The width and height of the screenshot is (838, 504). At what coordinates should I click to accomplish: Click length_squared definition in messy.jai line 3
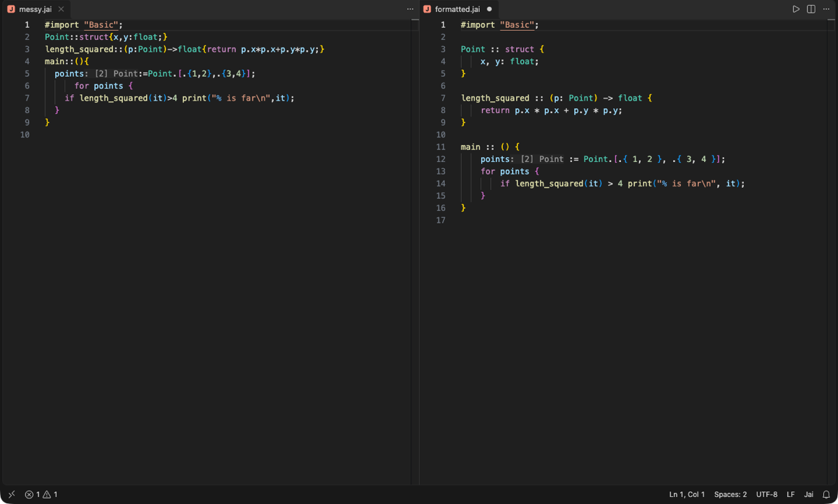185,49
